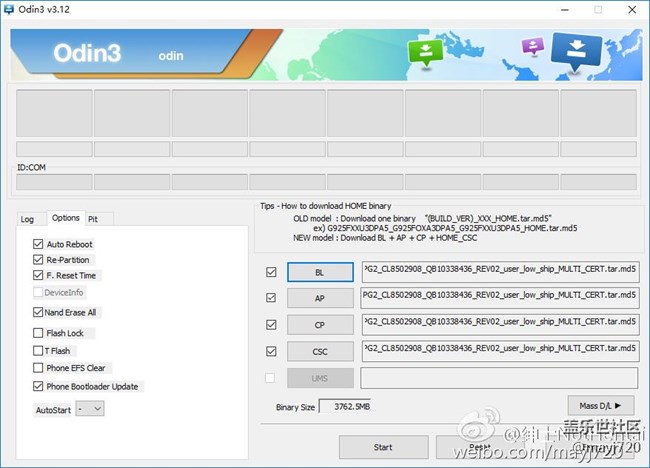
Task: Toggle Phone Bootloader Update checkbox
Action: click(x=38, y=386)
